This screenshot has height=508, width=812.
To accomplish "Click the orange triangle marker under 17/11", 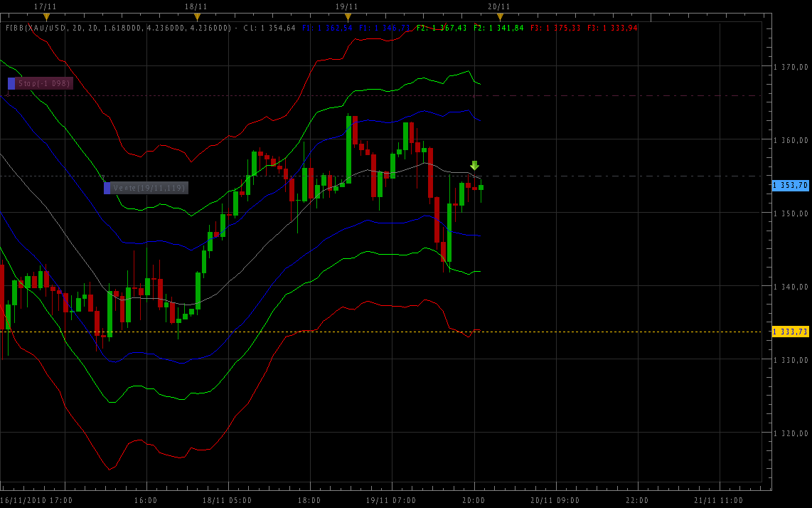I will [x=46, y=16].
